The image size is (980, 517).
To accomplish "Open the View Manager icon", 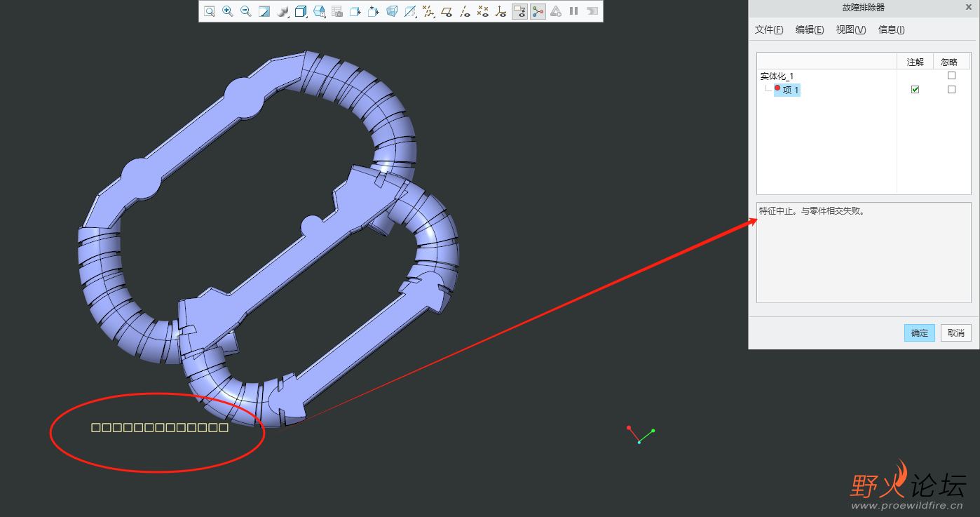I will pyautogui.click(x=319, y=11).
